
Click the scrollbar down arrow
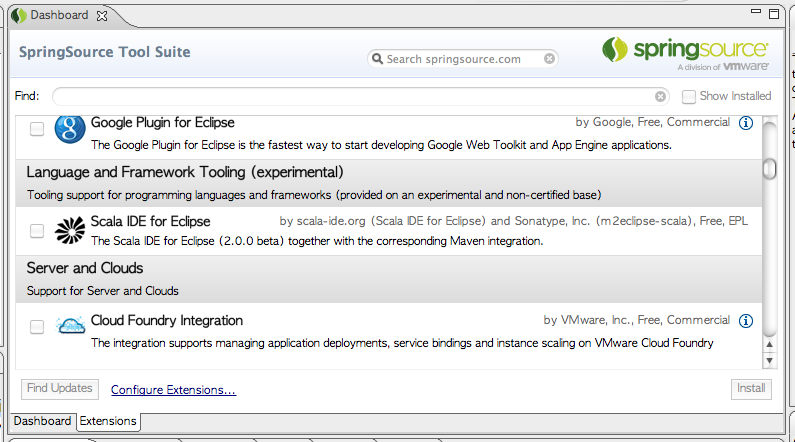(770, 361)
